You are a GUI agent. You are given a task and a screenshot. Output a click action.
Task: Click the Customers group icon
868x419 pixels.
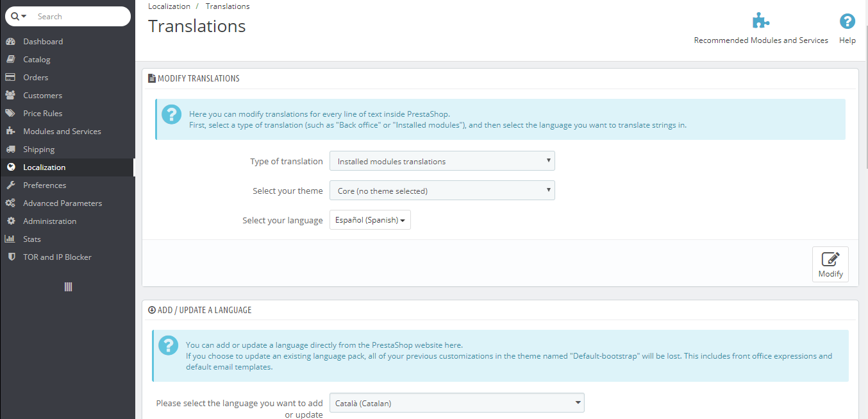coord(10,96)
